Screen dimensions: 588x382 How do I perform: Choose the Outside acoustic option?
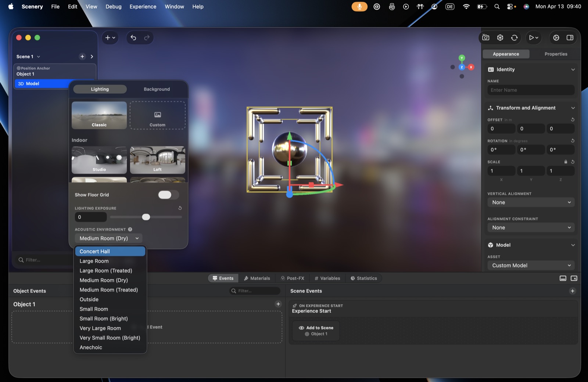click(x=110, y=299)
